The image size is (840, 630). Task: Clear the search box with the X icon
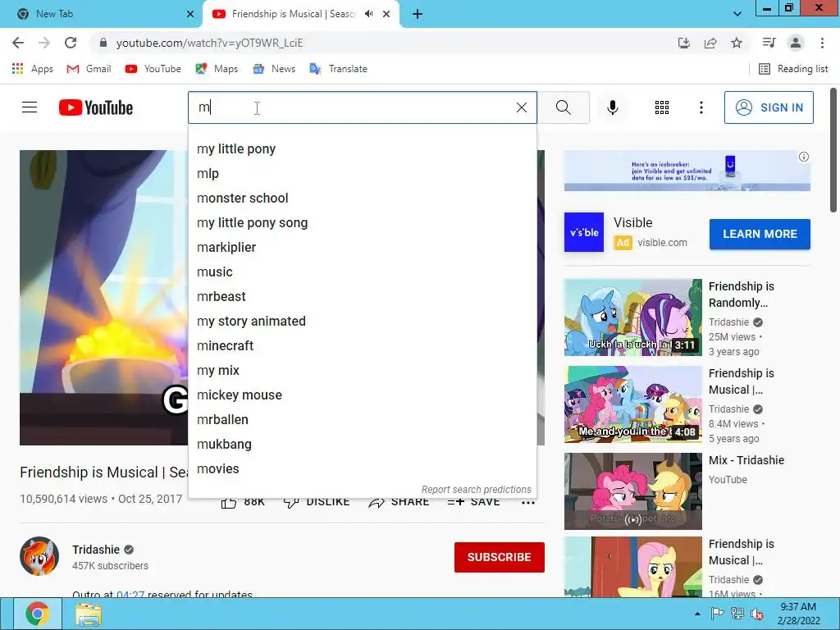tap(521, 107)
